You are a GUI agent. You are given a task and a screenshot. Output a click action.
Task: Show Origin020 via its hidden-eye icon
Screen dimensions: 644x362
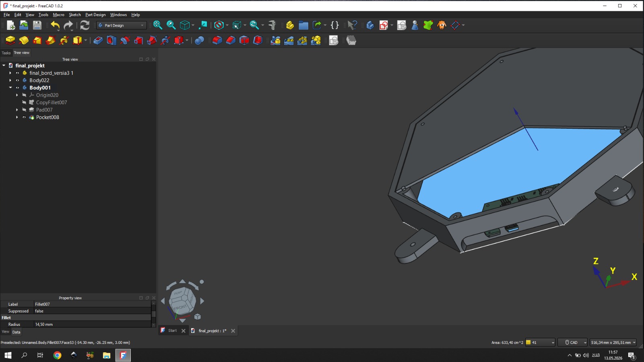[x=24, y=95]
